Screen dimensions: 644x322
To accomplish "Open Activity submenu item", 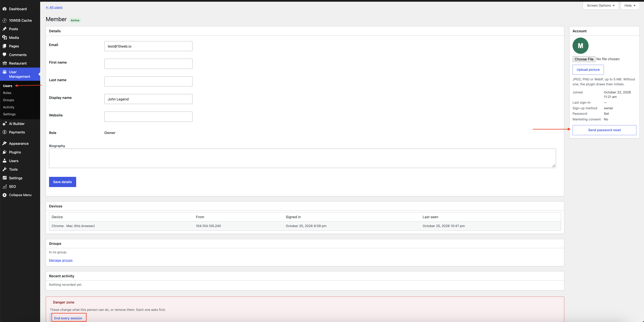I will 9,107.
